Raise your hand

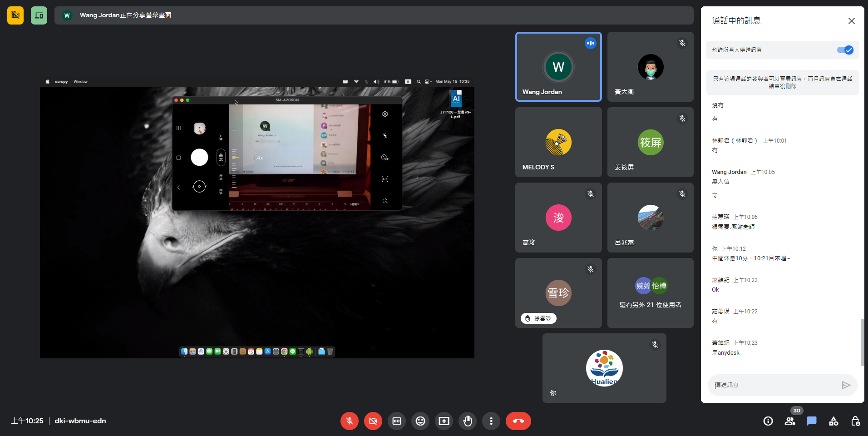tap(468, 421)
